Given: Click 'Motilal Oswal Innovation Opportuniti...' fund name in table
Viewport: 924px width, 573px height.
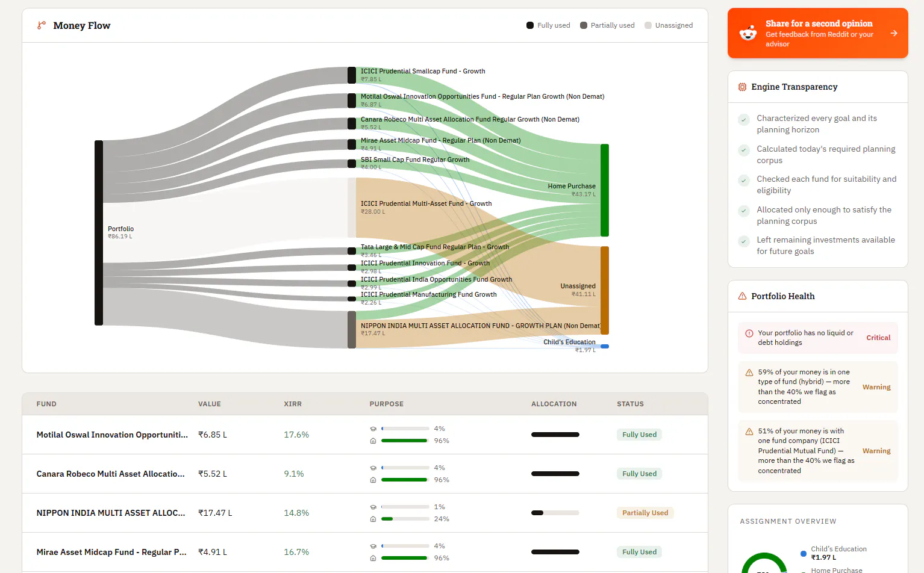Looking at the screenshot, I should pos(112,435).
